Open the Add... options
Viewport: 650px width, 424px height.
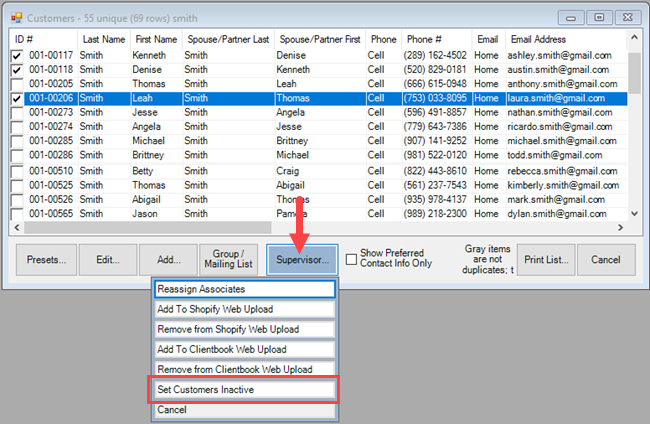click(167, 259)
